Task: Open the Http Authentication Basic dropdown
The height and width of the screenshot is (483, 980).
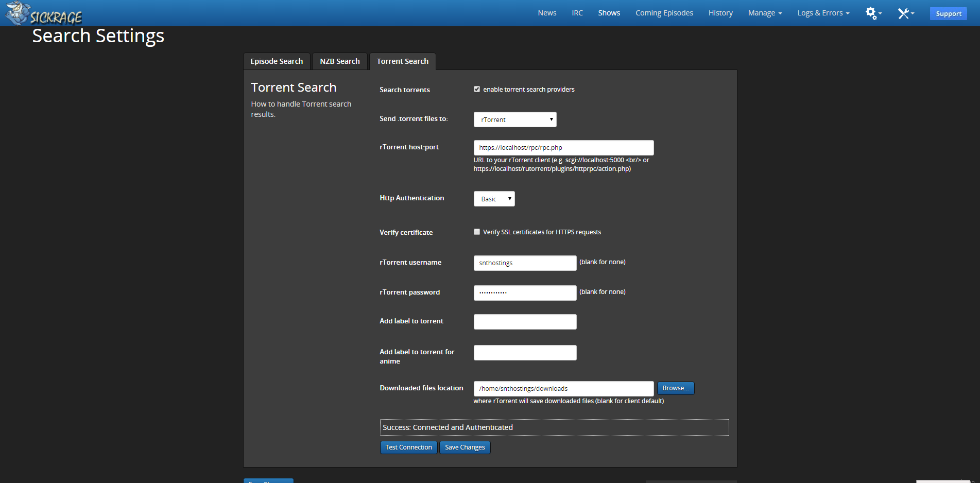Action: click(494, 199)
